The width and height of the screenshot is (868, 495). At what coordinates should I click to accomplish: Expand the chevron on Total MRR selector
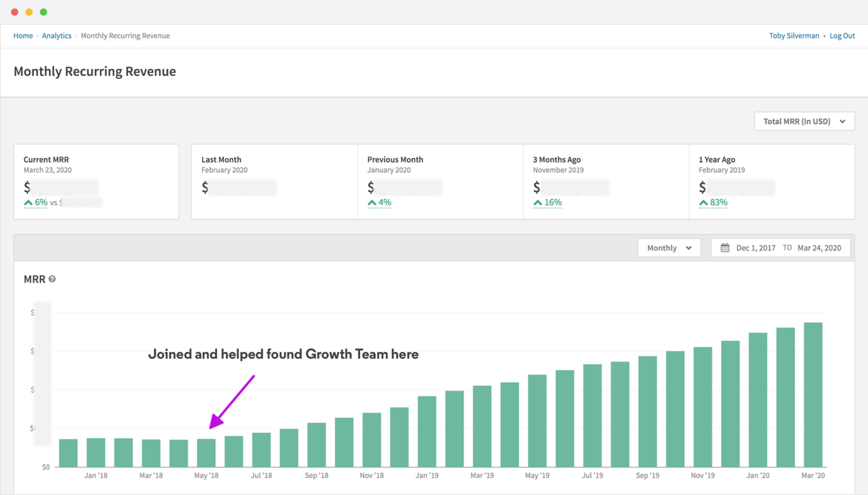tap(843, 121)
